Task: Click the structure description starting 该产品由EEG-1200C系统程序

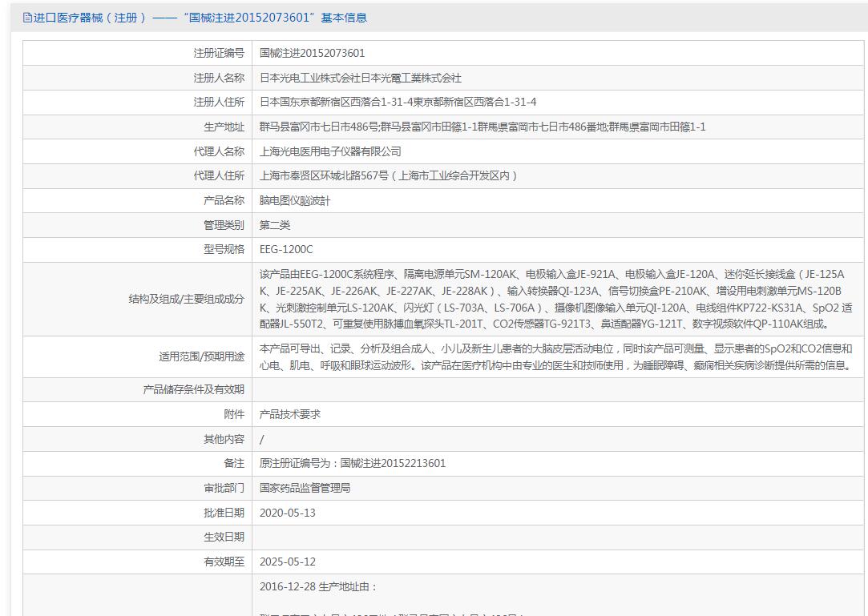Action: [x=555, y=299]
